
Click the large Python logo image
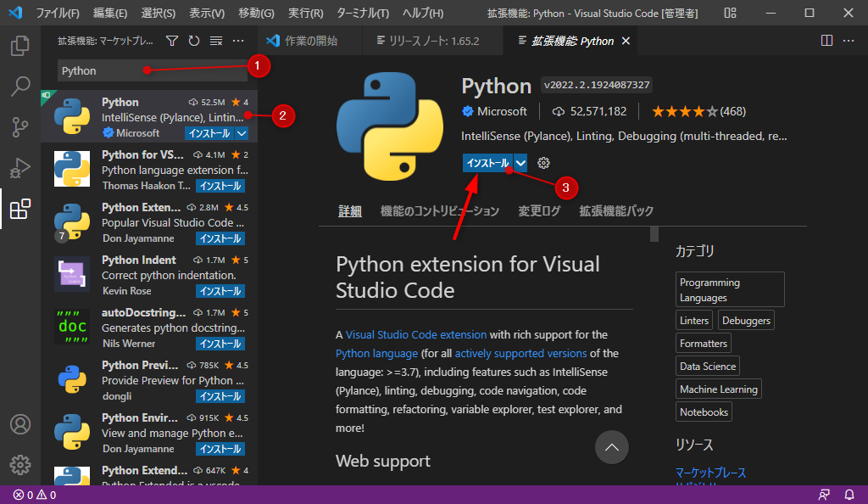(x=390, y=126)
